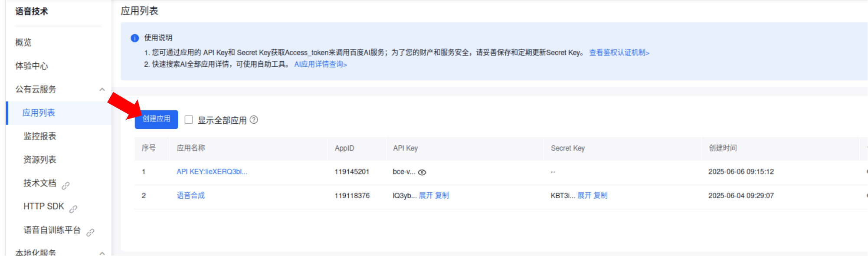Click the API Key column header
Viewport: 868px width, 256px height.
(x=406, y=148)
